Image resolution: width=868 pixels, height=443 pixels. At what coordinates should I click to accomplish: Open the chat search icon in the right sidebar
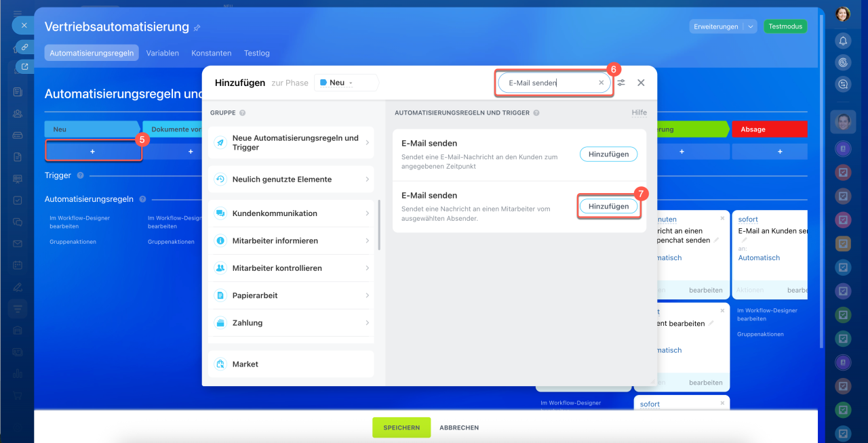(x=843, y=84)
